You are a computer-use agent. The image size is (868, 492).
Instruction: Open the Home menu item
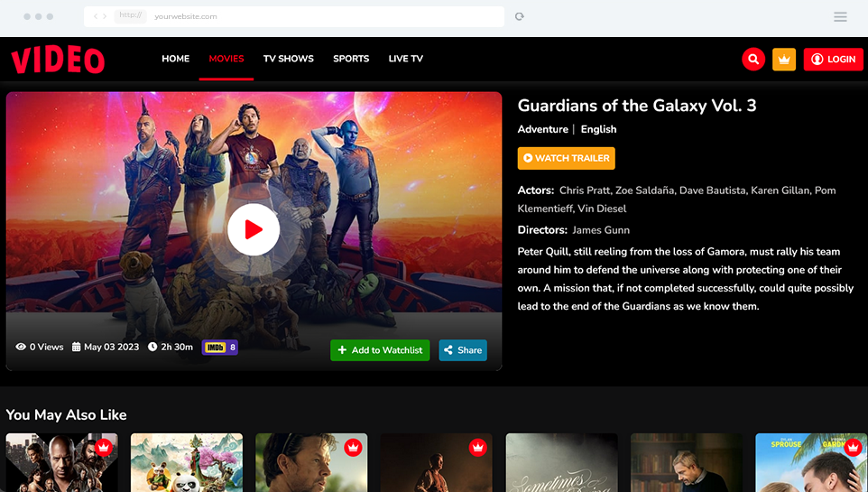point(175,59)
